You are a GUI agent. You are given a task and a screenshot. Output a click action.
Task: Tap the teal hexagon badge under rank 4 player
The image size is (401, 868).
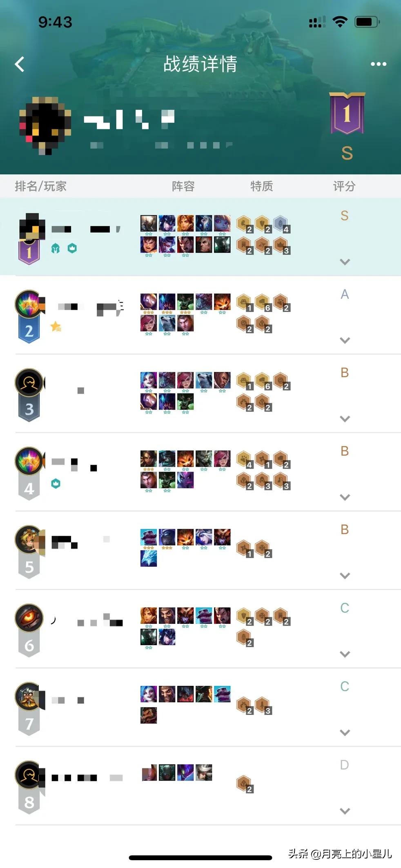[56, 483]
